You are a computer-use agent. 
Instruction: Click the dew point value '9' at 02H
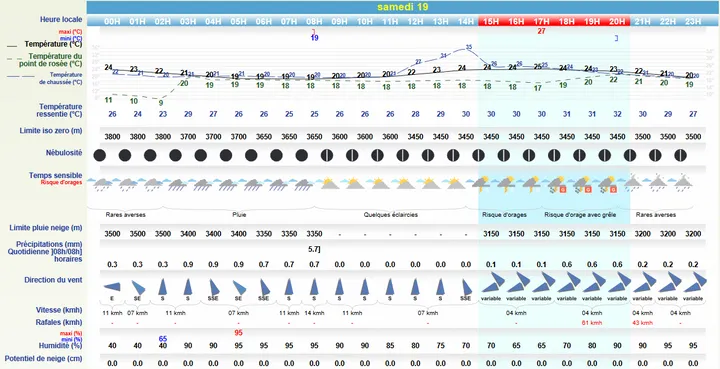[161, 103]
